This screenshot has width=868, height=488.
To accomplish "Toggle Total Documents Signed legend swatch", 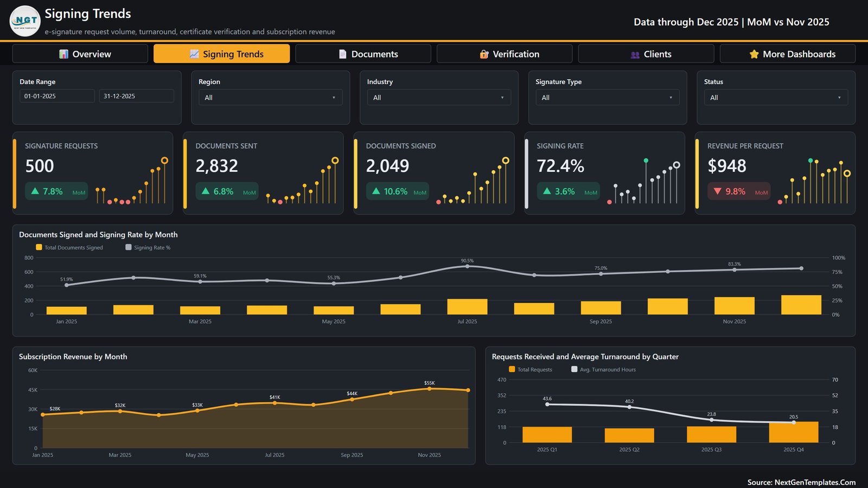I will [x=39, y=247].
